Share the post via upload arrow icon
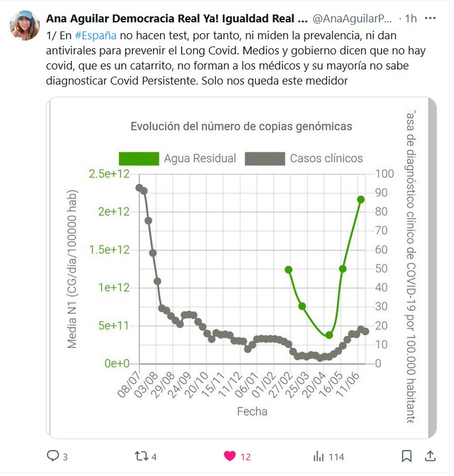The image size is (454, 476). [430, 456]
